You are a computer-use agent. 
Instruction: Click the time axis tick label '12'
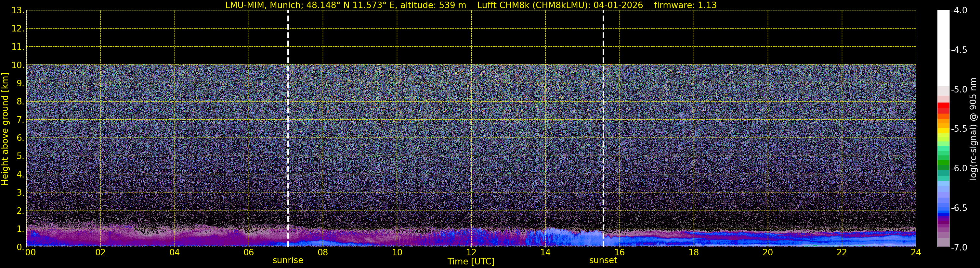point(471,252)
